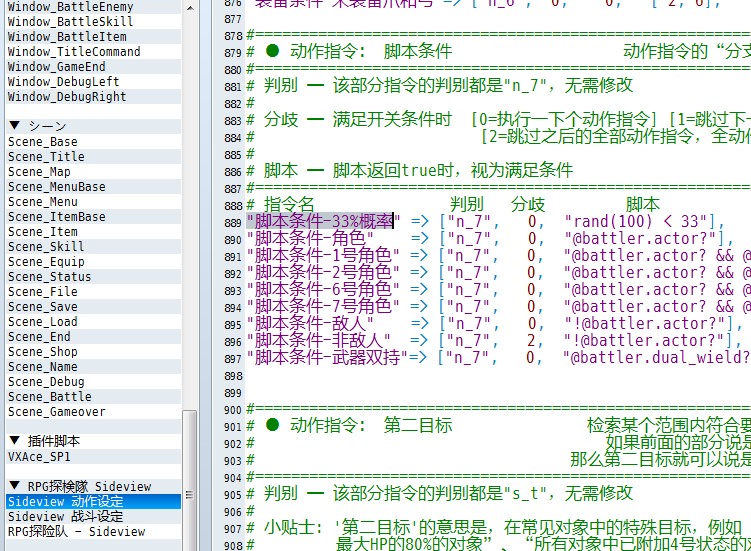Click the branch value 2 on line 896

[531, 341]
